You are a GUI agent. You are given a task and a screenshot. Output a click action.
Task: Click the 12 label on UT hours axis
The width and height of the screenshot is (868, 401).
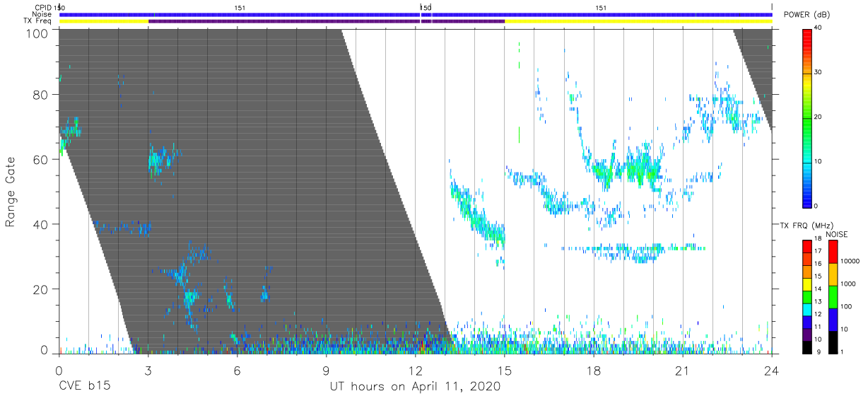pos(415,371)
